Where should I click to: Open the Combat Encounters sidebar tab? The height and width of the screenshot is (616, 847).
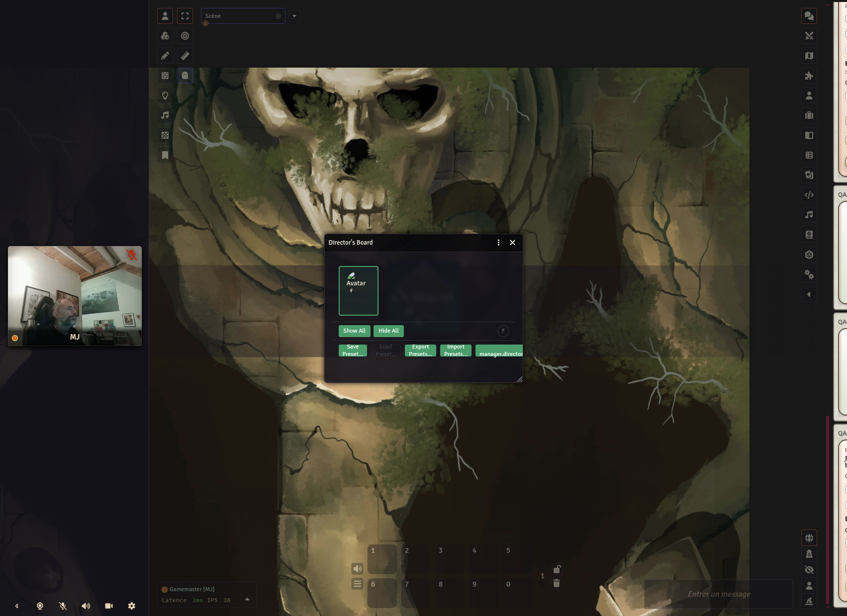[809, 36]
